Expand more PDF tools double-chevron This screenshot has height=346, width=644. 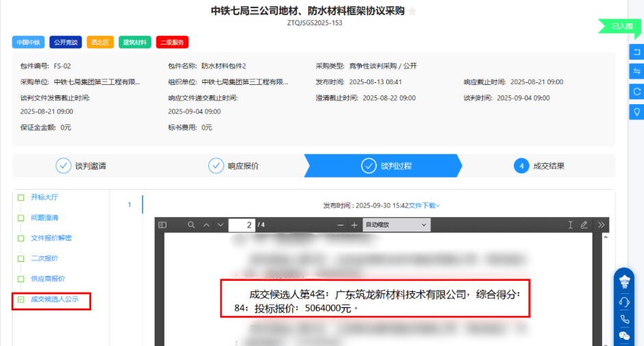(602, 225)
